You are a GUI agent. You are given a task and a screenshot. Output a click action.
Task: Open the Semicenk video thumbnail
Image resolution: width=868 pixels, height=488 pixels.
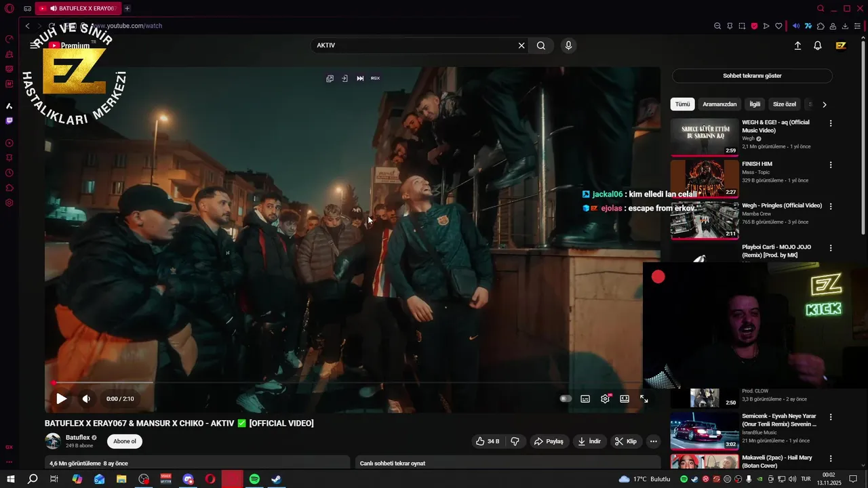[705, 431]
